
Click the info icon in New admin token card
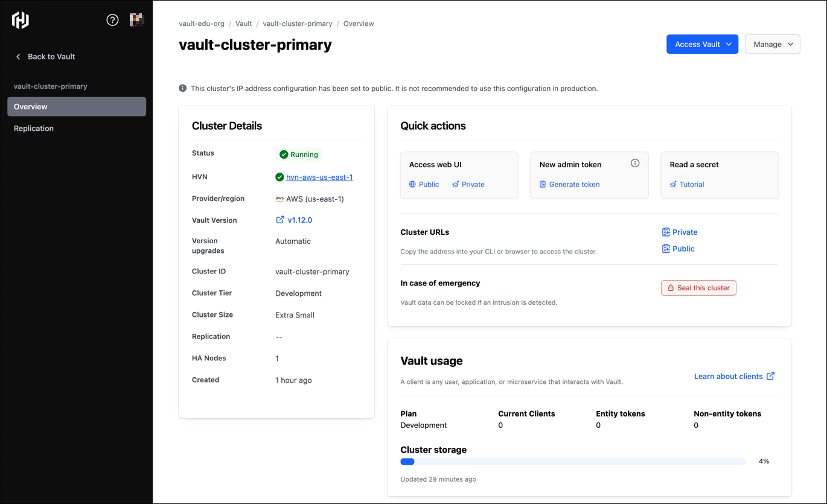(x=635, y=163)
